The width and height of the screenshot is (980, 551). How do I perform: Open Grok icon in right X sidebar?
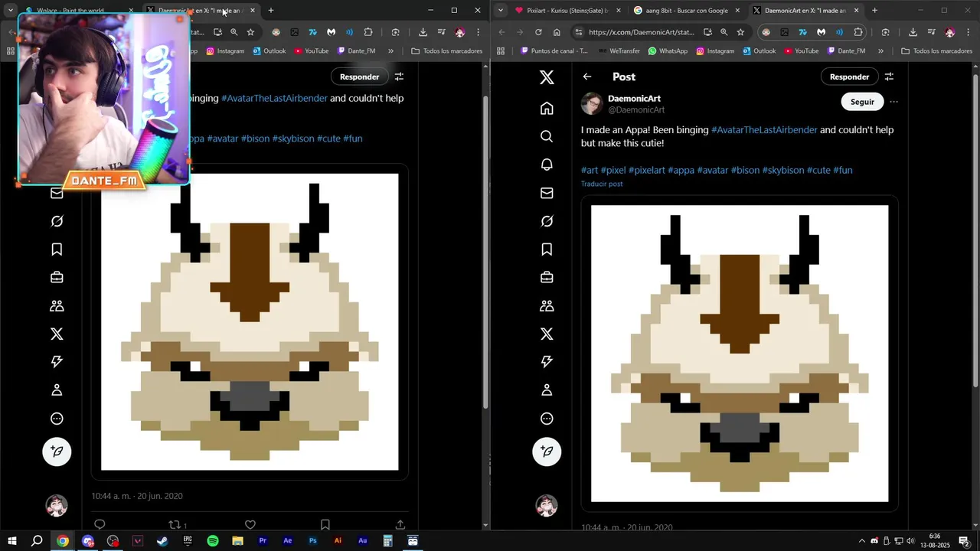pyautogui.click(x=547, y=221)
